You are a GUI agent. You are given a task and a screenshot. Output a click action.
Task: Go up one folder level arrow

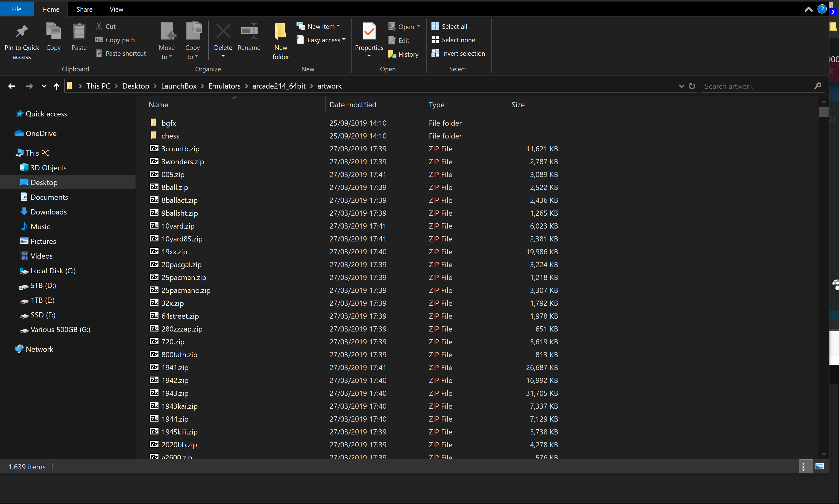56,86
